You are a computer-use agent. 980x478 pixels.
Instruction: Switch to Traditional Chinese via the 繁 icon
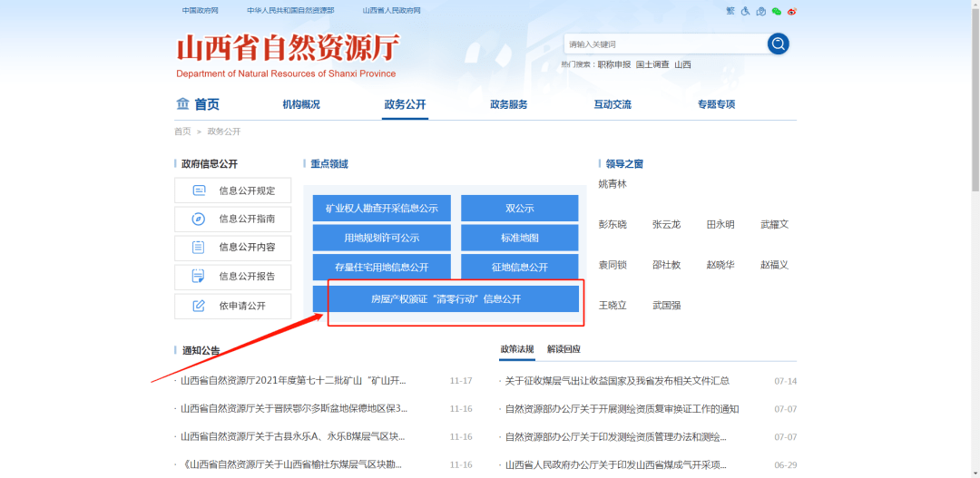click(x=730, y=11)
